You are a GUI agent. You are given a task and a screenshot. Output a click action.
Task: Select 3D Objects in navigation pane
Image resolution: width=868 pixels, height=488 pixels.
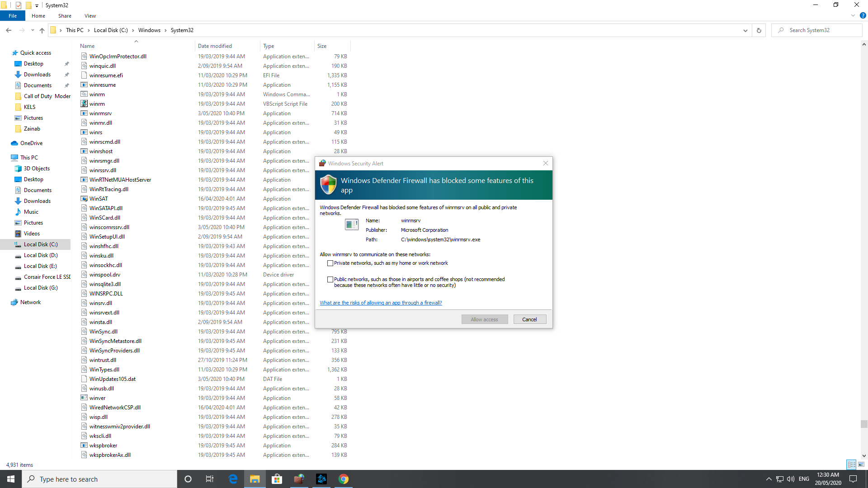click(x=37, y=169)
